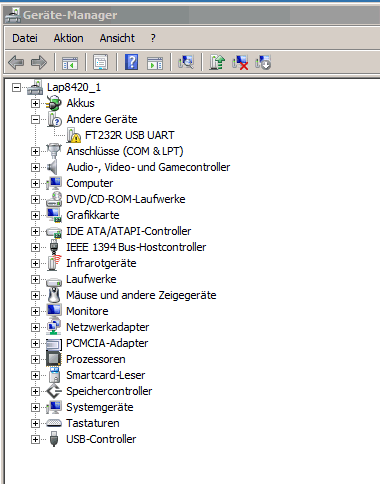Expand the Anschlüsse (COM & LPT) node
This screenshot has height=484, width=380.
click(35, 151)
